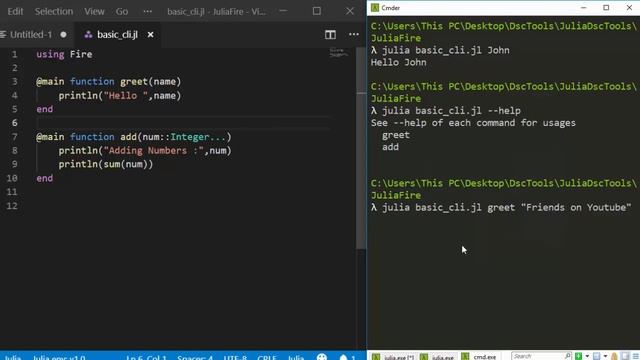640x360 pixels.
Task: Switch to the cmd.exe Cmder tab
Action: point(479,356)
